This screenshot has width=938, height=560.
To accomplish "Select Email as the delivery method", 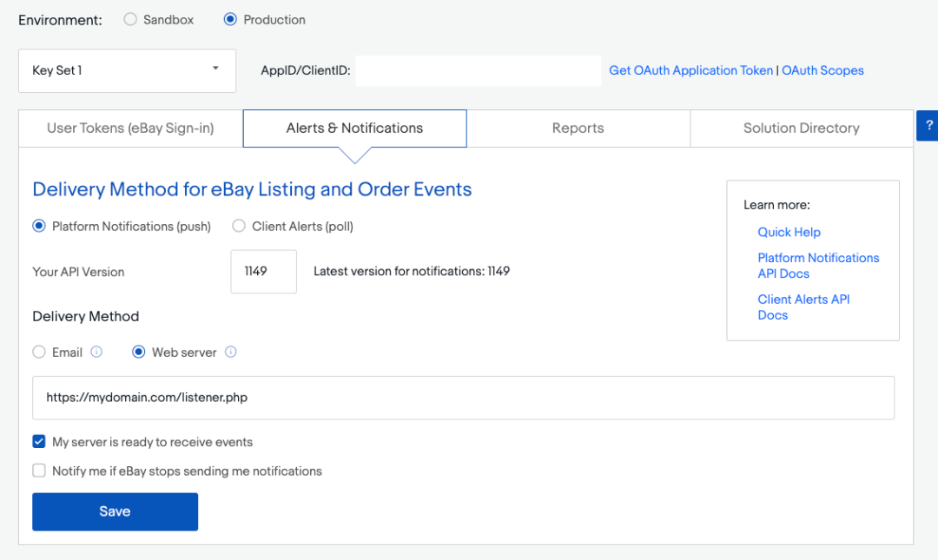I will tap(39, 352).
